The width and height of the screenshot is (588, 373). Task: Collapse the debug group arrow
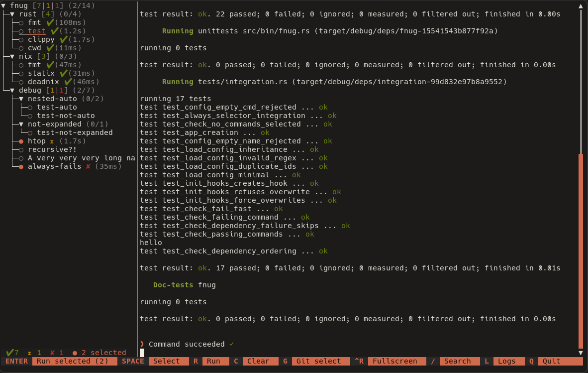(x=12, y=91)
